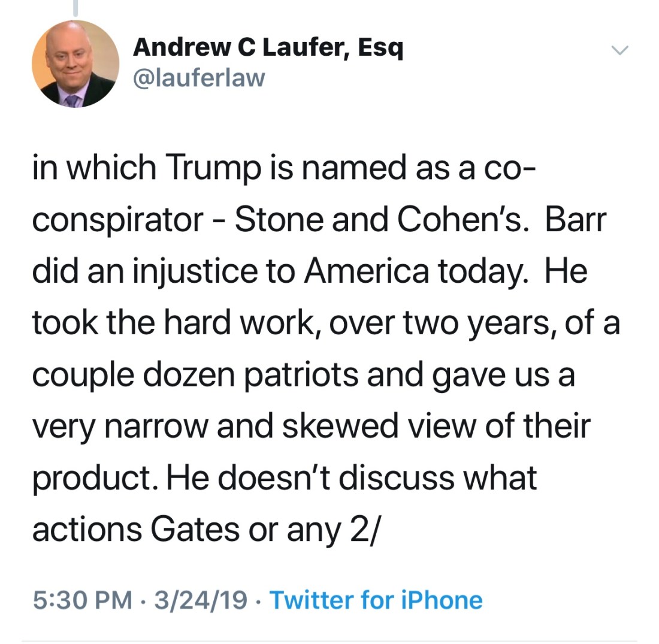Open the Twitter for iPhone source link
Viewport: 659px width, 644px height.
tap(376, 600)
